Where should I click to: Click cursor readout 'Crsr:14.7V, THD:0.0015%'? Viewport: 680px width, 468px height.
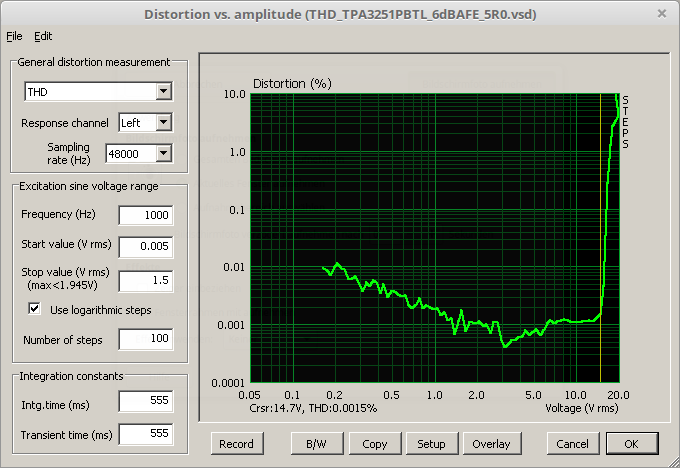(x=313, y=408)
